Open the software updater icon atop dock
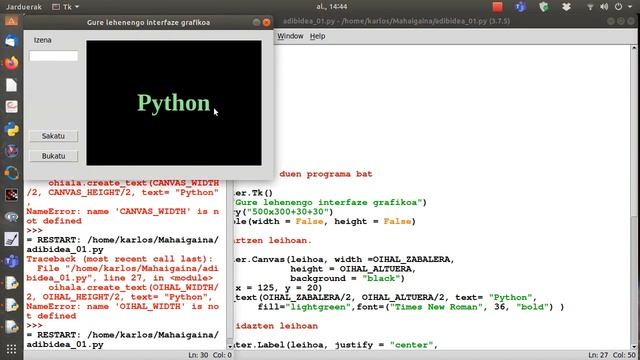This screenshot has height=360, width=640. coord(11,21)
